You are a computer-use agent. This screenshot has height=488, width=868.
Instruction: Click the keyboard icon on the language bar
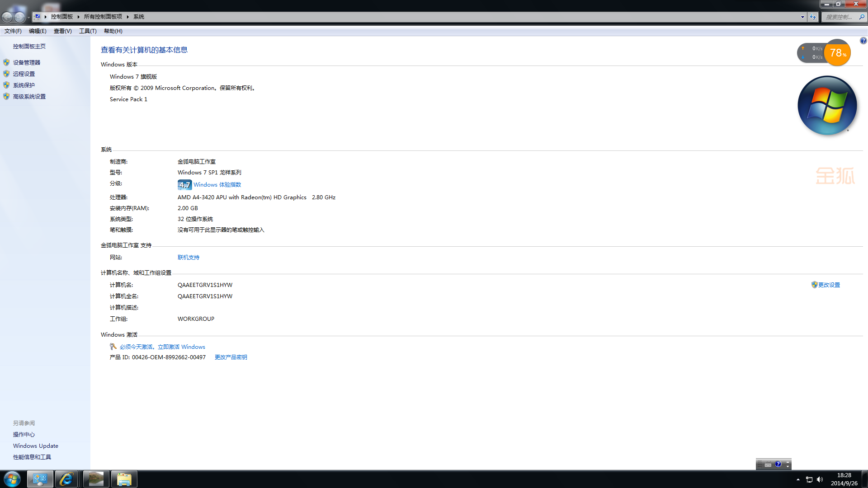[768, 465]
